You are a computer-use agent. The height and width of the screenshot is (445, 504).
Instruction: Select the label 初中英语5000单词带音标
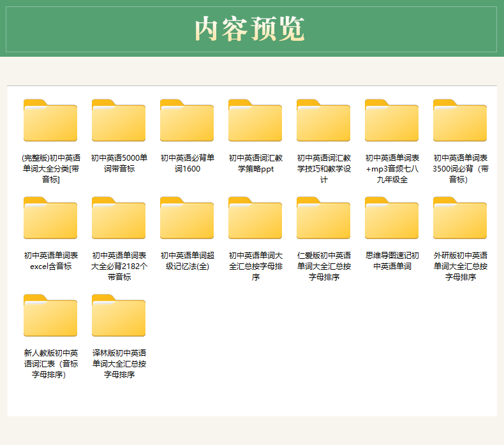(x=119, y=163)
